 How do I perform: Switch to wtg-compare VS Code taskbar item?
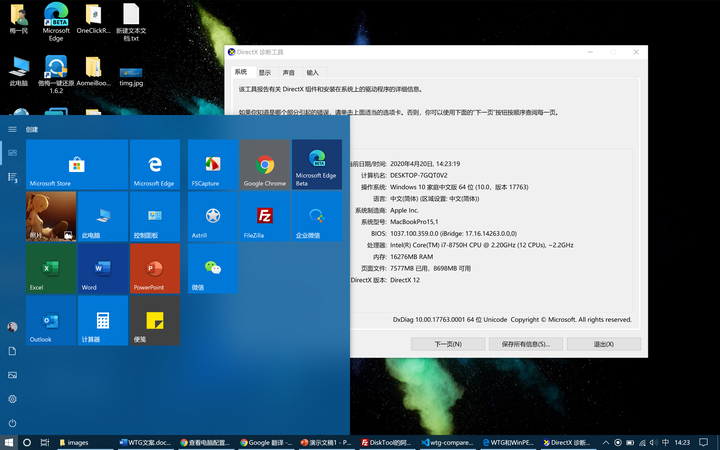pos(447,443)
